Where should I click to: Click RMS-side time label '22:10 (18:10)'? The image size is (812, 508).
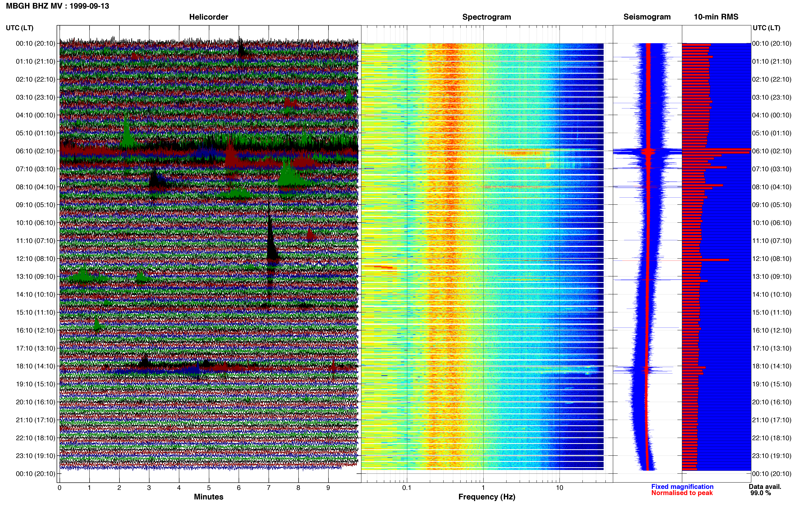tap(772, 438)
